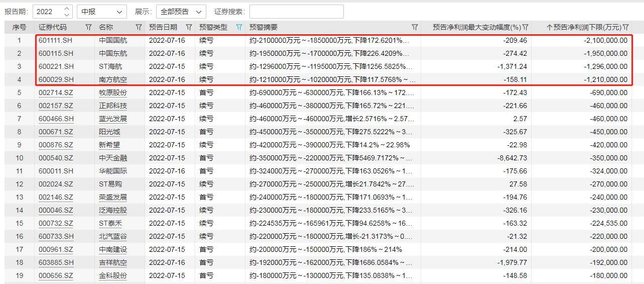The image size is (644, 284).
Task: Open stock code link 002714.SZ
Action: 56,92
